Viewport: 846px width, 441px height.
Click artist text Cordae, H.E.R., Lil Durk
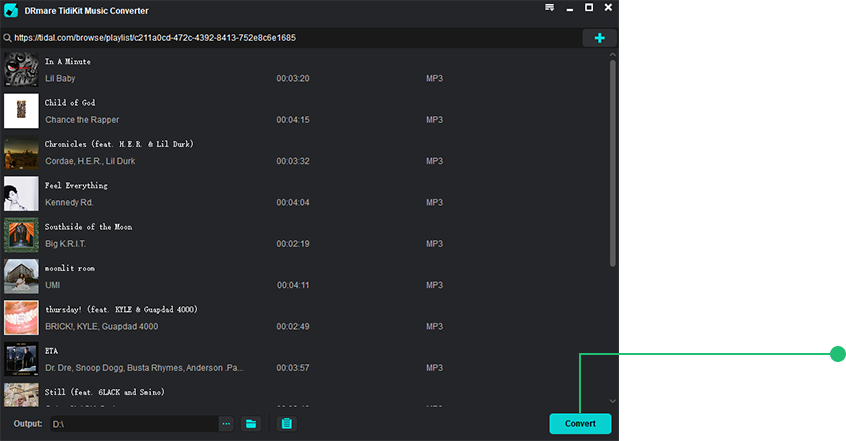pos(90,161)
